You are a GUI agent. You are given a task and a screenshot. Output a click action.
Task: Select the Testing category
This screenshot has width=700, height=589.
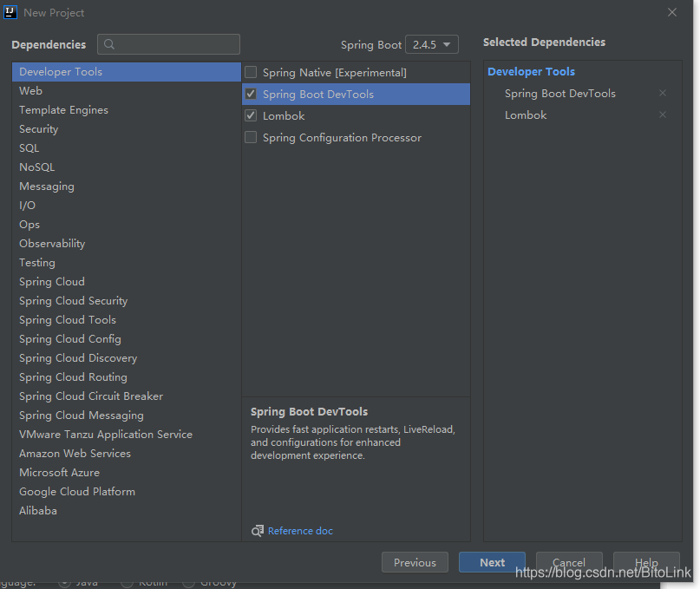point(127,263)
